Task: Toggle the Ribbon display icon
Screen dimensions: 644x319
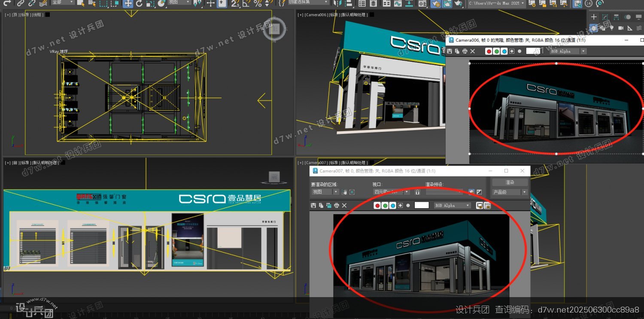Action: [386, 3]
